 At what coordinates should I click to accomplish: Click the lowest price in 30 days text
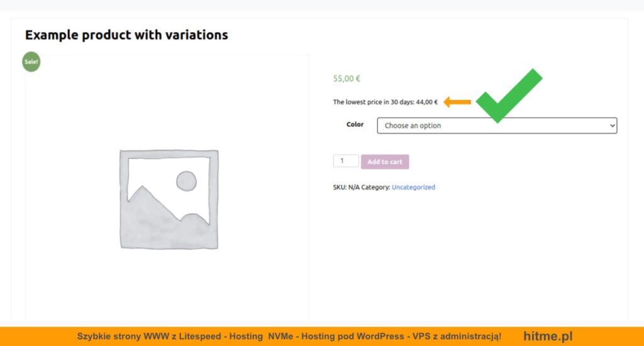pos(374,102)
